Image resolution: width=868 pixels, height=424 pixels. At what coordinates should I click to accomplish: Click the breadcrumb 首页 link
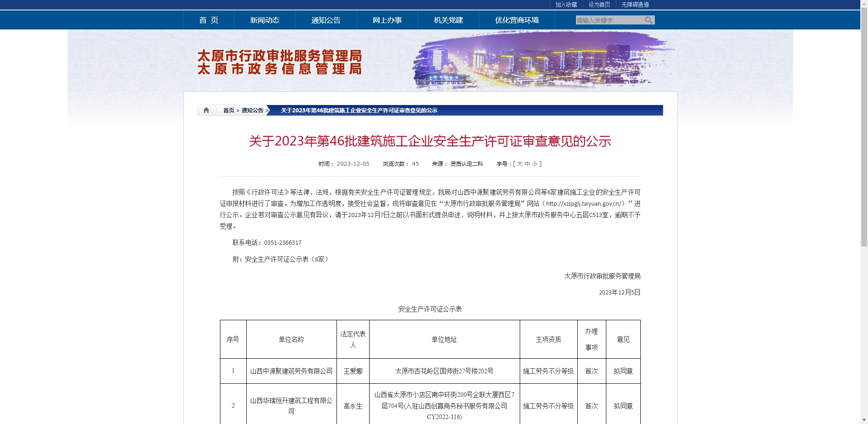click(x=229, y=110)
